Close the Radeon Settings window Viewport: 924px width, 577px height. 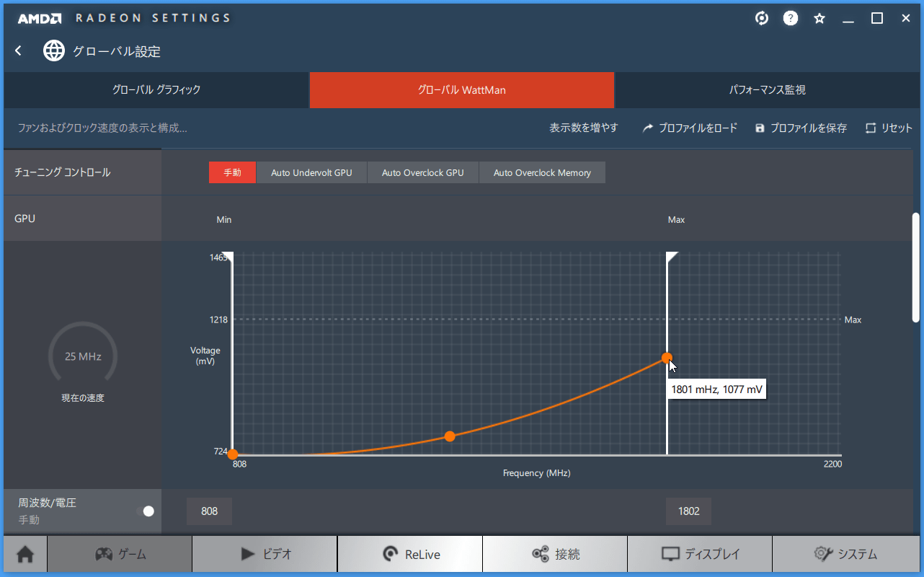tap(906, 19)
